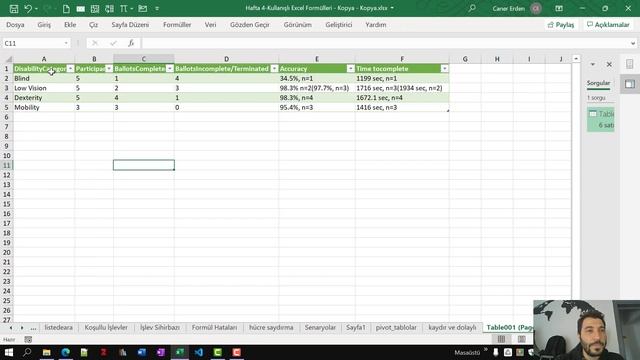Image resolution: width=640 pixels, height=360 pixels.
Task: Switch to the İşlev Sihirbazı sheet tab
Action: coord(160,328)
